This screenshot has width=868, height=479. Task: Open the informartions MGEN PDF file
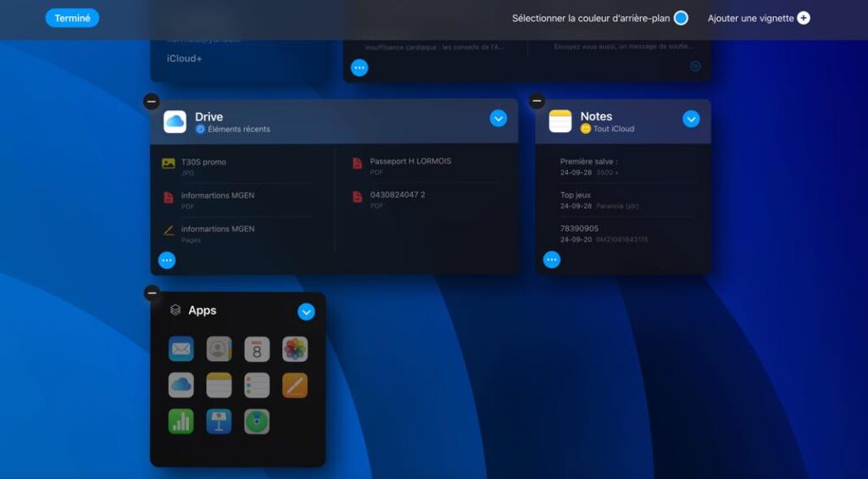click(237, 200)
